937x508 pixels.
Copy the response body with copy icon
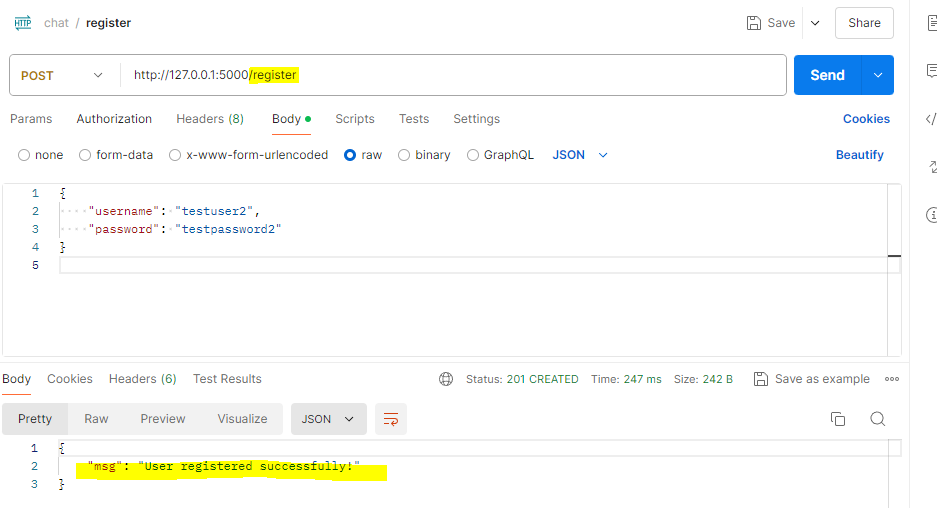coord(838,419)
